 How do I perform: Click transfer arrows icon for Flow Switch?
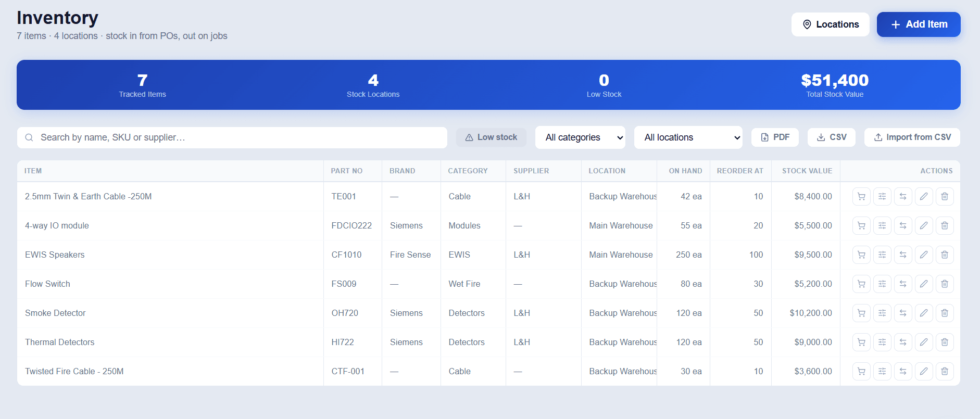[903, 284]
